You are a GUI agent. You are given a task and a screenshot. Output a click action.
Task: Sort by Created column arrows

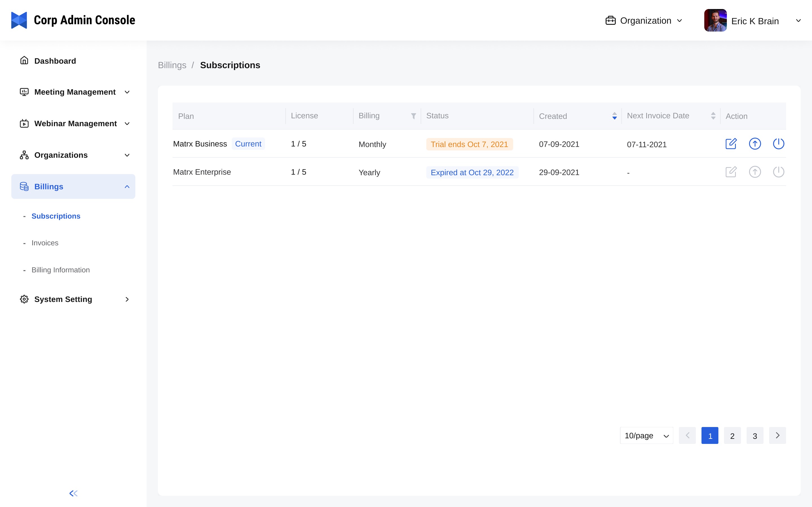tap(614, 116)
